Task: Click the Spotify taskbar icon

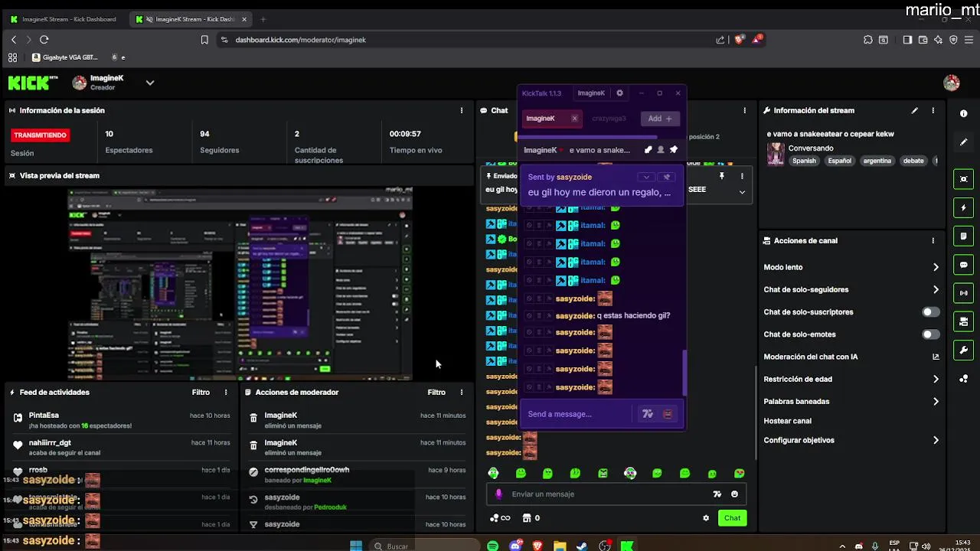Action: click(x=492, y=546)
